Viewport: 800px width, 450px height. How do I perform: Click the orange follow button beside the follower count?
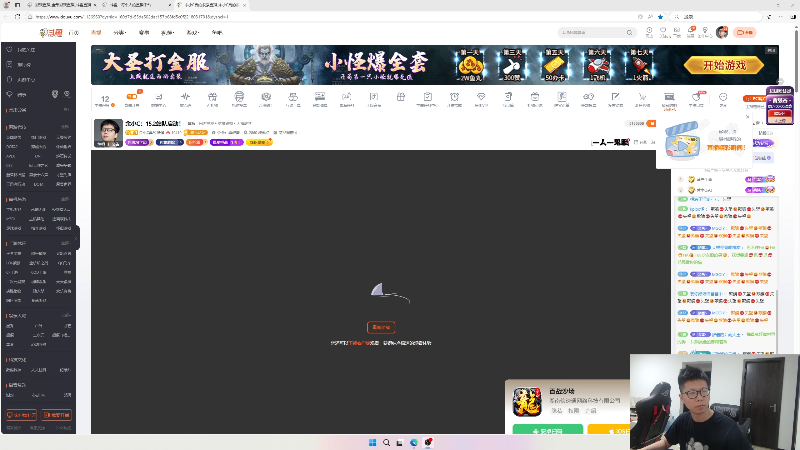pos(651,123)
